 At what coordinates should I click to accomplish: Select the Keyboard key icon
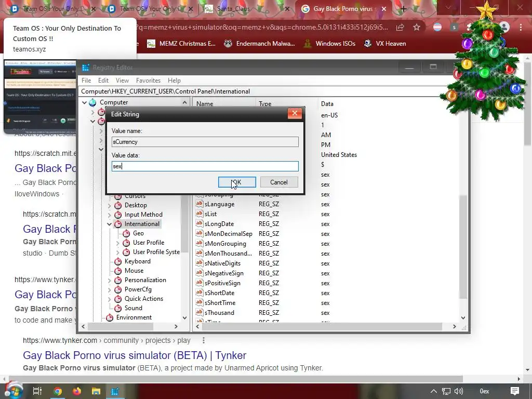point(118,261)
